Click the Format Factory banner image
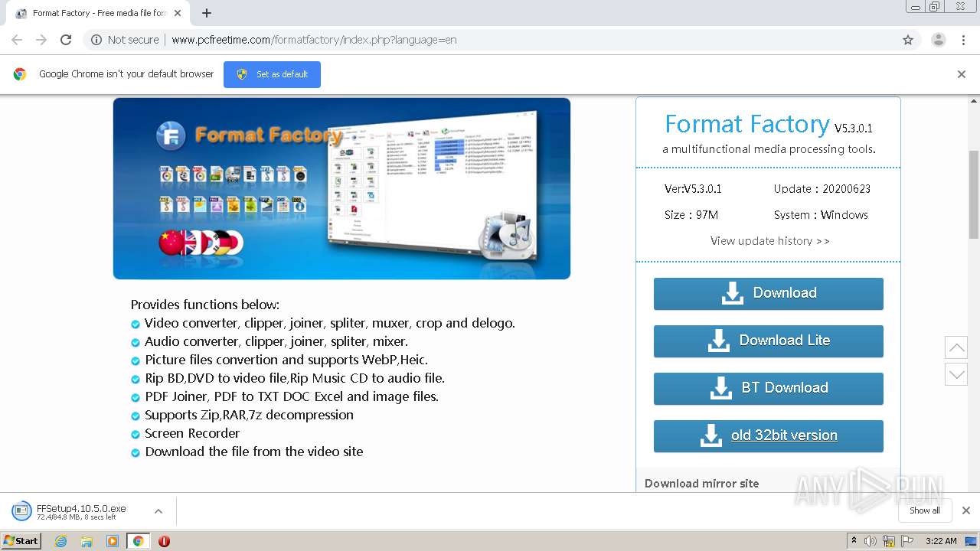This screenshot has width=980, height=551. pos(341,188)
